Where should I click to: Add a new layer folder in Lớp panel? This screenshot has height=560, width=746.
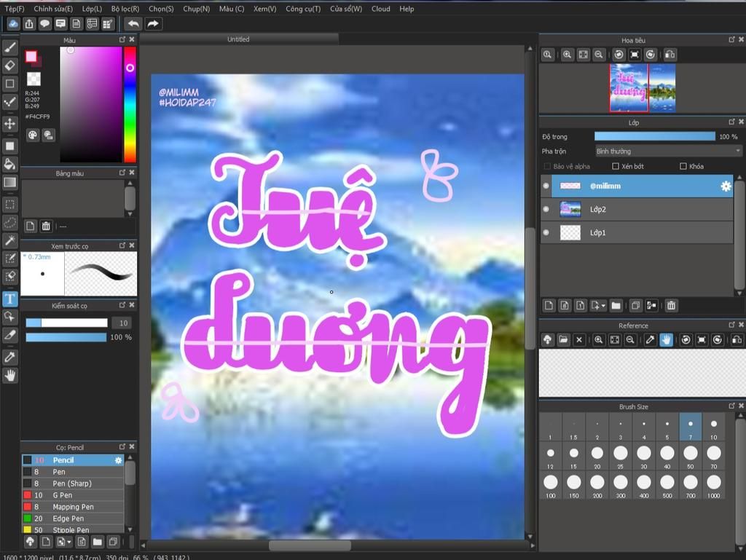click(616, 306)
